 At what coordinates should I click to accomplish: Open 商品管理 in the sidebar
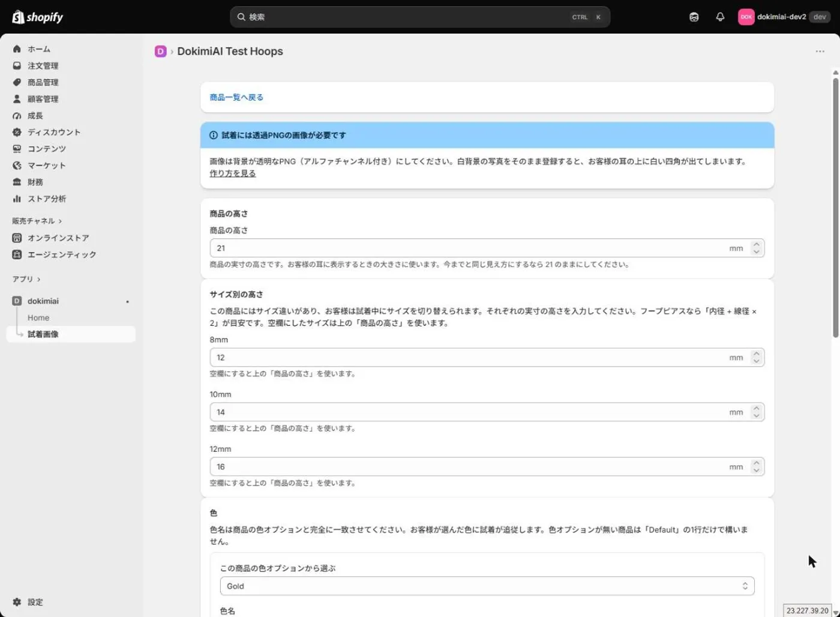[x=43, y=82]
